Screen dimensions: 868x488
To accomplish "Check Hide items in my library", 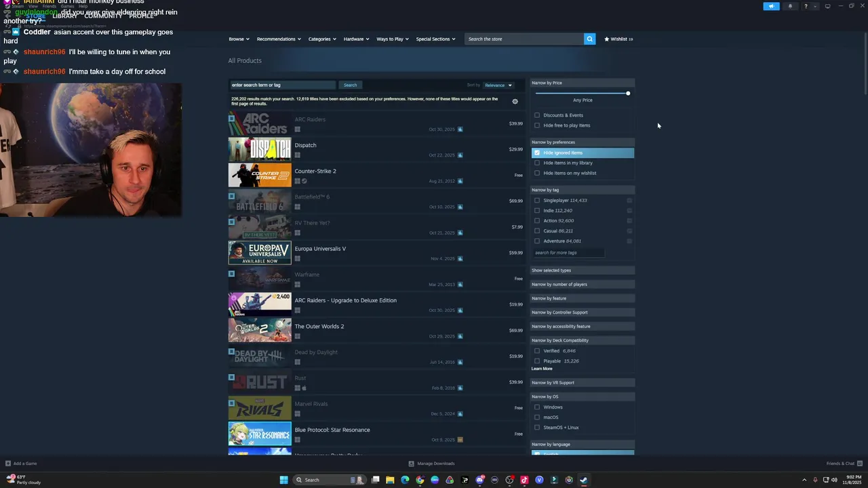I will coord(537,163).
